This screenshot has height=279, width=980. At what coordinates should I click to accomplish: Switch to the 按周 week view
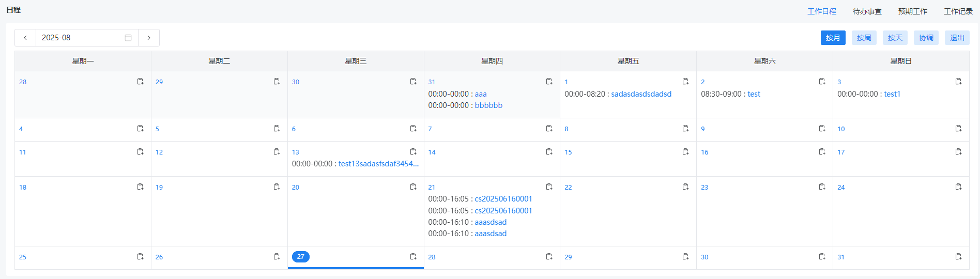pos(864,38)
